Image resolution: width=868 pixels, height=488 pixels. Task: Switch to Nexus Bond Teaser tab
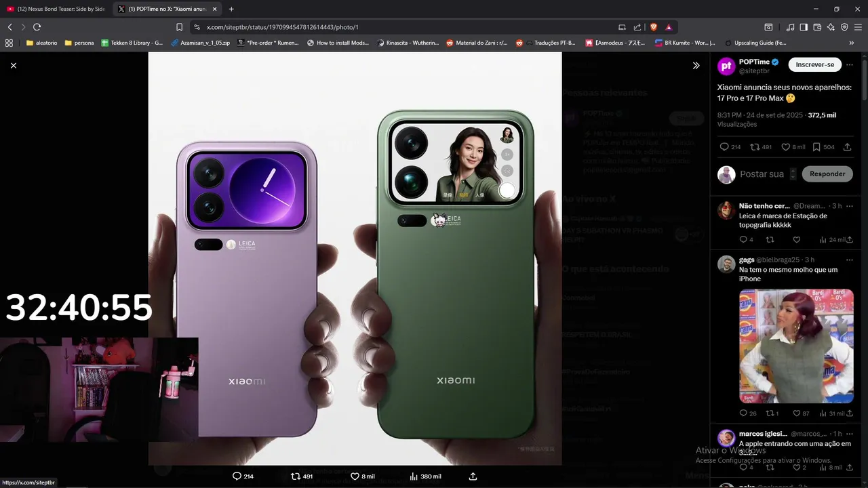(x=56, y=9)
